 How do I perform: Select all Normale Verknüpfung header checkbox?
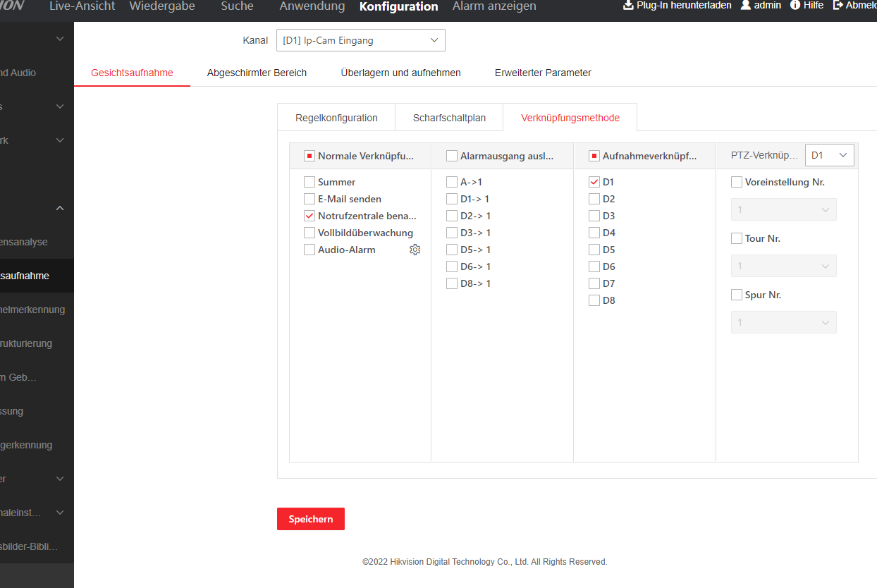click(x=309, y=156)
